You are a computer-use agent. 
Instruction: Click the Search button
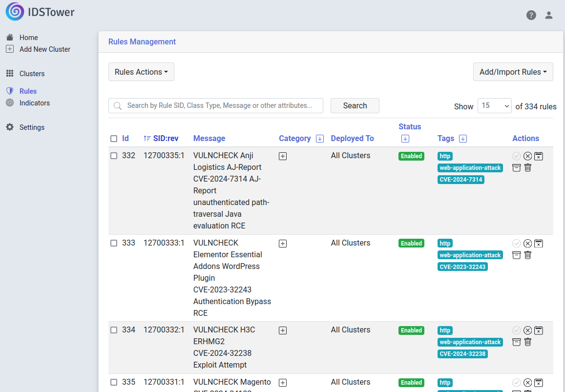[355, 105]
